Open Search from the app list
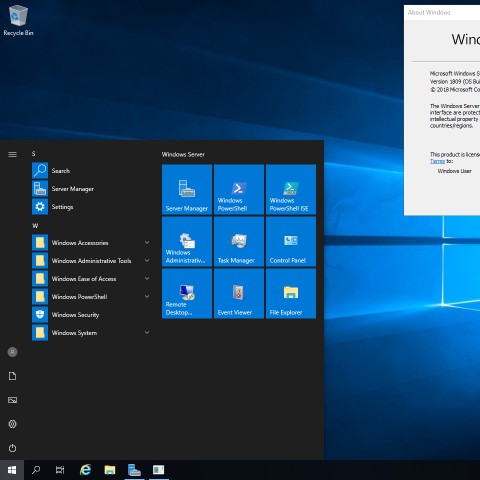 tap(91, 171)
